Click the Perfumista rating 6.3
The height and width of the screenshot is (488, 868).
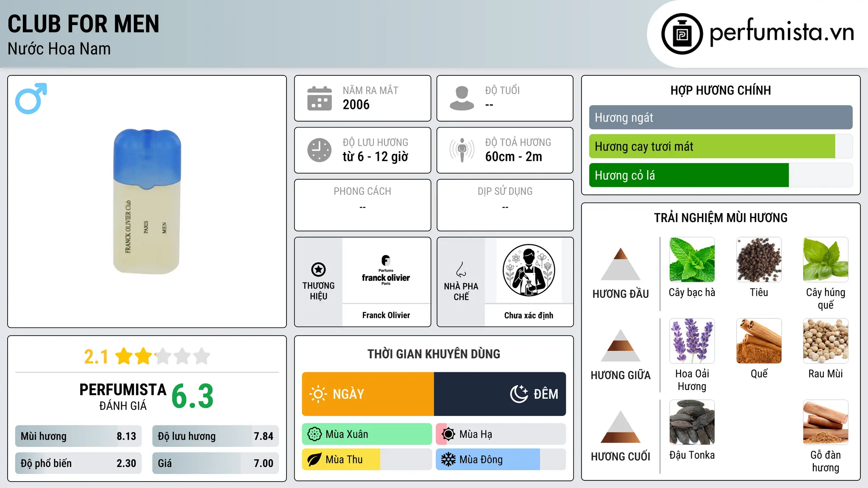192,396
